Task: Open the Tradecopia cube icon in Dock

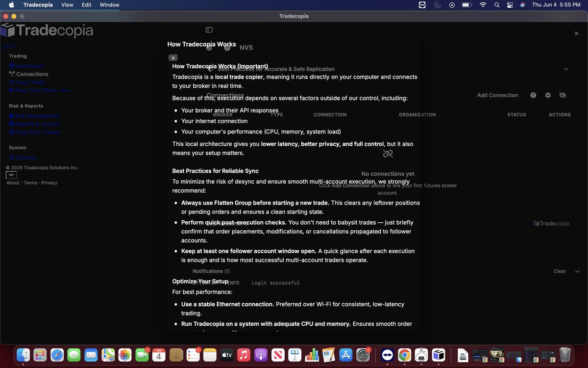Action: (439, 355)
